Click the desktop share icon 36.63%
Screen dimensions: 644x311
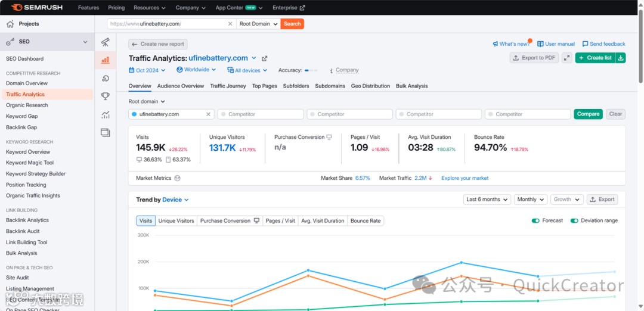(x=139, y=160)
